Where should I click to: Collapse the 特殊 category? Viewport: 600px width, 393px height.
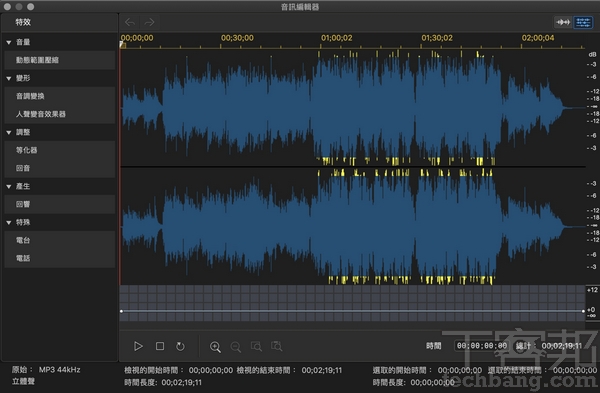coord(9,222)
